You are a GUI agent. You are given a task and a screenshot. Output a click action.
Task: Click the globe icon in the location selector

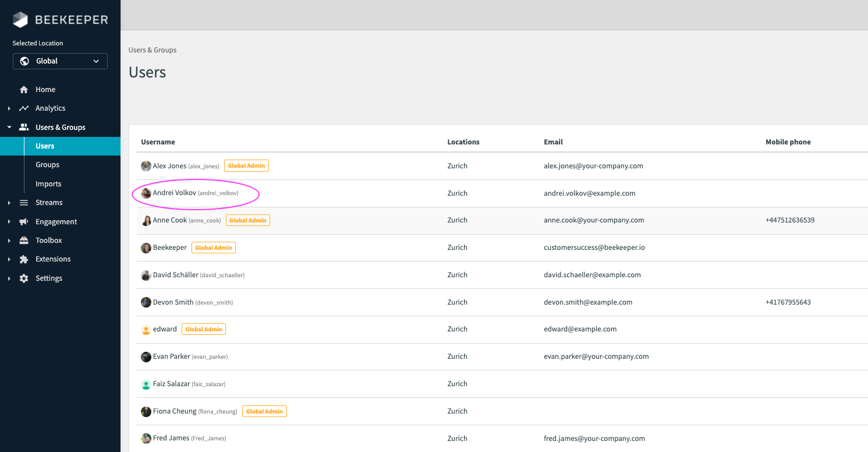pos(24,61)
